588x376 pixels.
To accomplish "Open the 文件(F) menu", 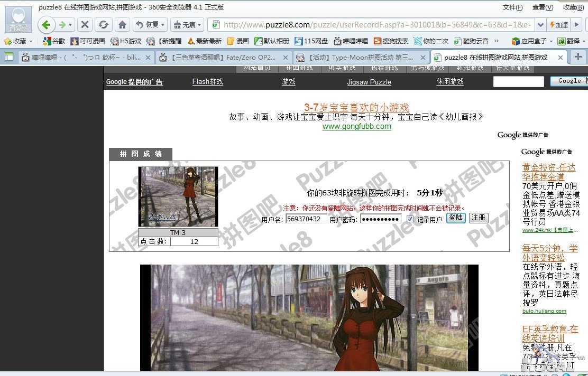I will 512,7.
